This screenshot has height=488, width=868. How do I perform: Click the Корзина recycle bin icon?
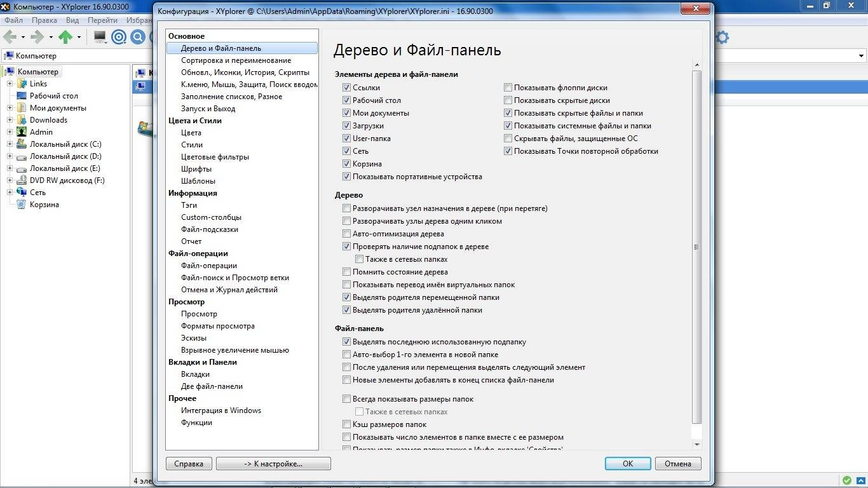[22, 205]
